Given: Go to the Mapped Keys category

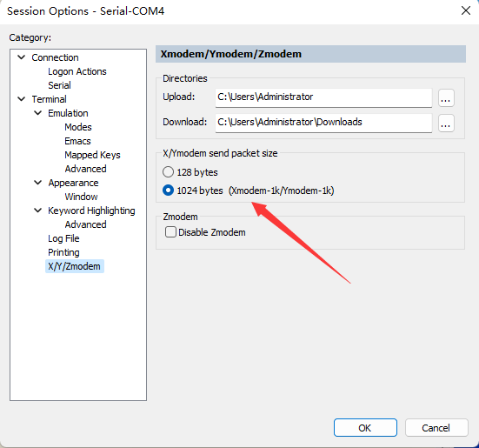Looking at the screenshot, I should point(92,155).
